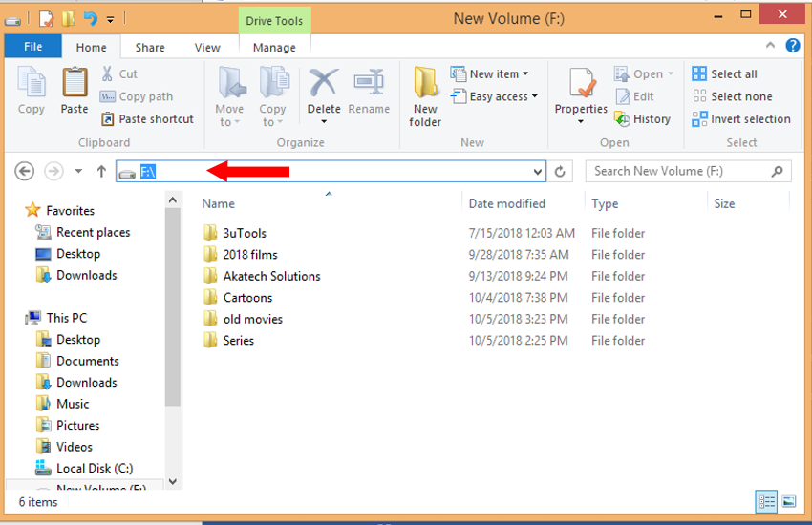Select the 2018 films folder
Viewport: 812px width, 525px height.
tap(241, 255)
